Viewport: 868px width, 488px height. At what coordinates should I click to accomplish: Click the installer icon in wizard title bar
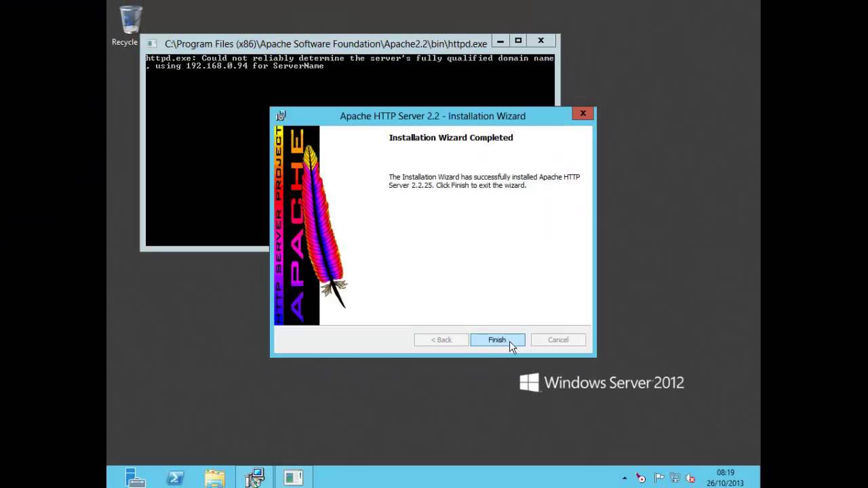pyautogui.click(x=281, y=116)
